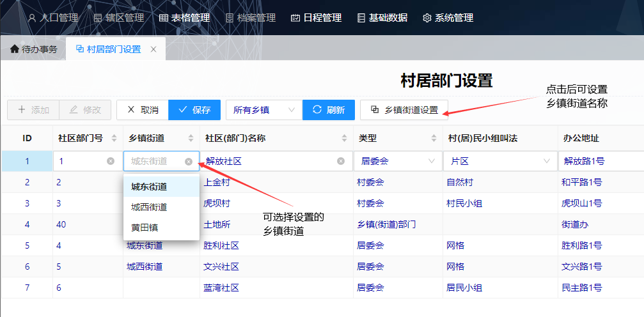Select 黄田镇 in the dropdown list

[x=145, y=228]
